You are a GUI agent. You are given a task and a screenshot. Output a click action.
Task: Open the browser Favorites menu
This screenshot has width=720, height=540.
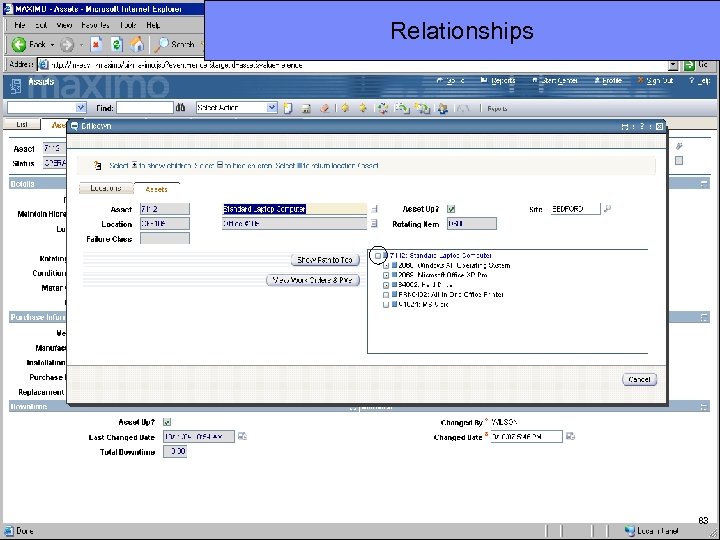point(96,25)
